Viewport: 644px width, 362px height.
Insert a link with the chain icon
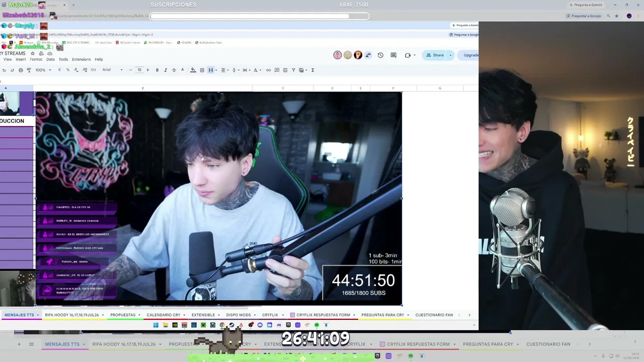(x=268, y=70)
